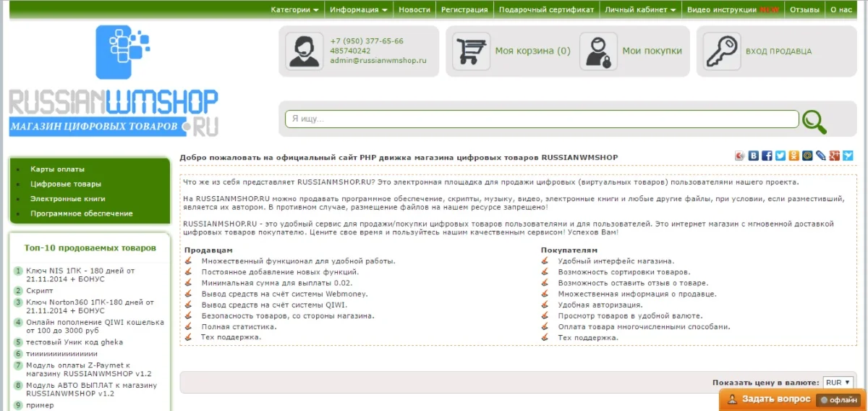This screenshot has height=411, width=868.
Task: Select Карты оплаты category
Action: (57, 169)
